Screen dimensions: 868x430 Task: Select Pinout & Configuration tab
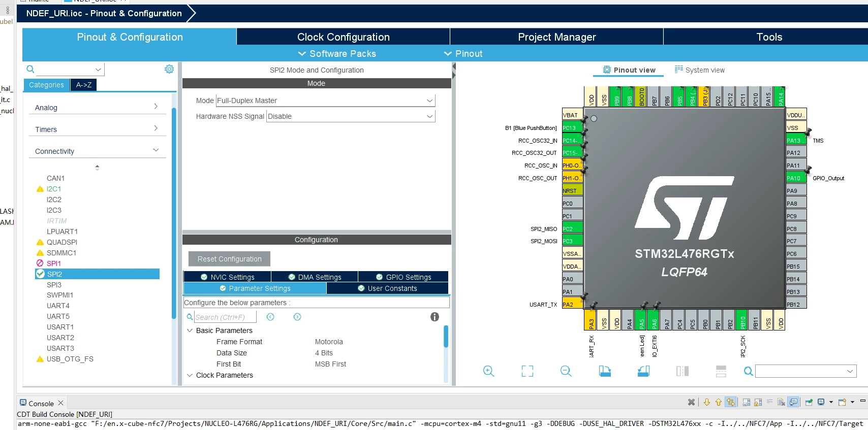click(130, 37)
